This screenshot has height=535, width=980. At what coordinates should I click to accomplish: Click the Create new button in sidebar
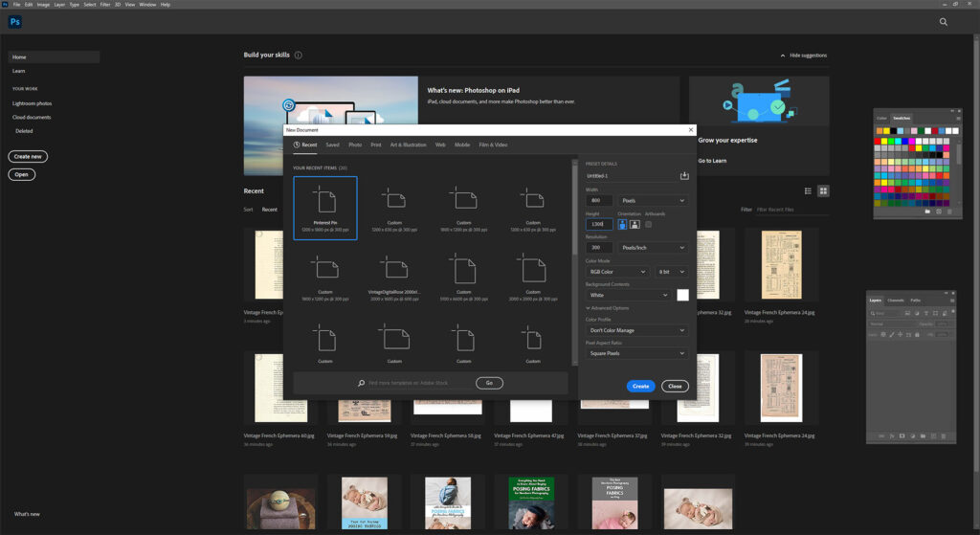pyautogui.click(x=28, y=157)
